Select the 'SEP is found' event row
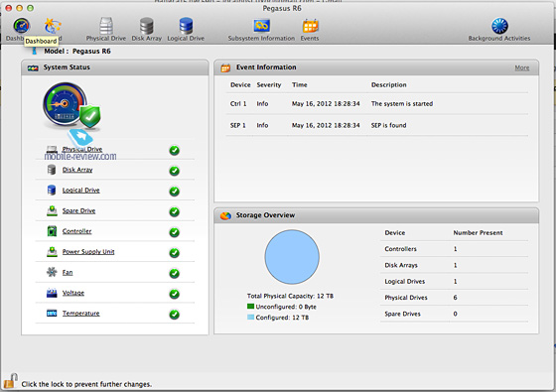The image size is (556, 392). pos(377,125)
